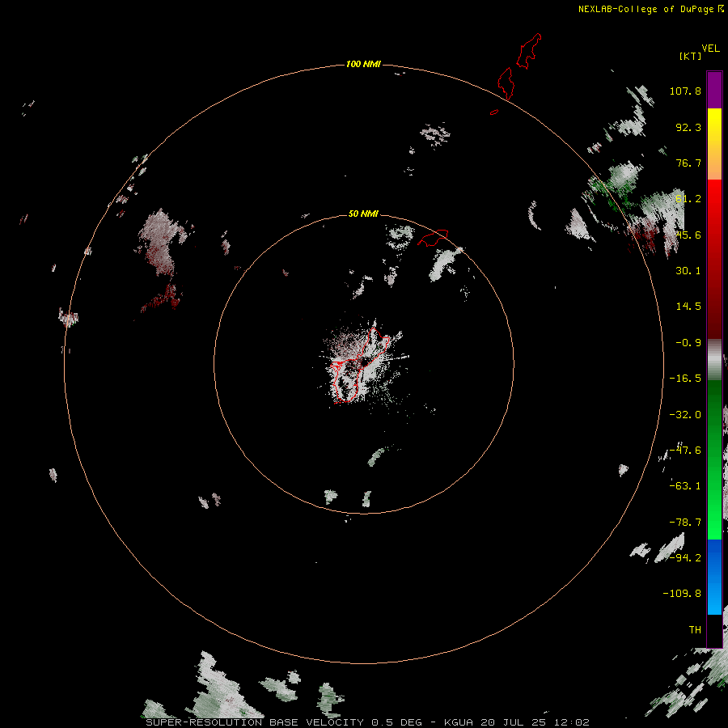The width and height of the screenshot is (728, 728).
Task: Click the -78.7 velocity scale value
Action: [685, 523]
